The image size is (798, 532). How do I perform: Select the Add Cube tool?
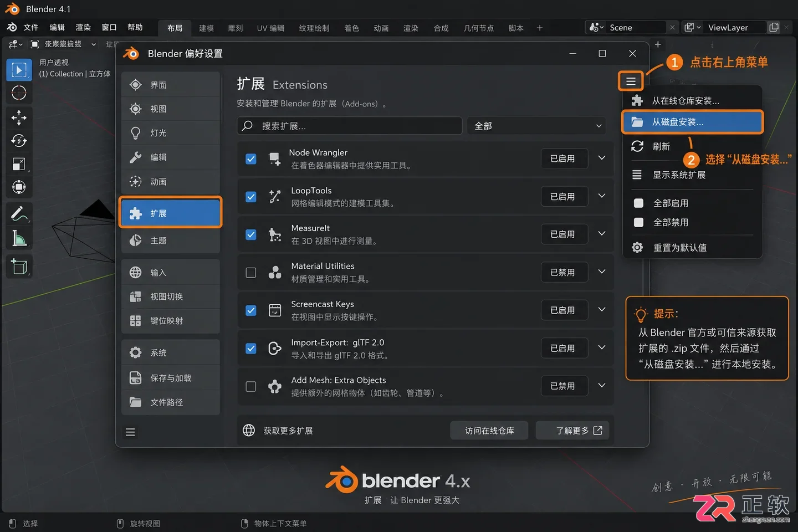pyautogui.click(x=19, y=267)
